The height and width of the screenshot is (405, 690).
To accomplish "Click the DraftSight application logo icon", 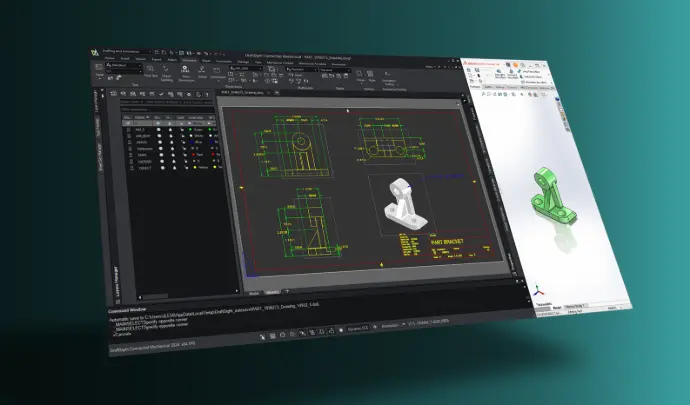I will (95, 51).
